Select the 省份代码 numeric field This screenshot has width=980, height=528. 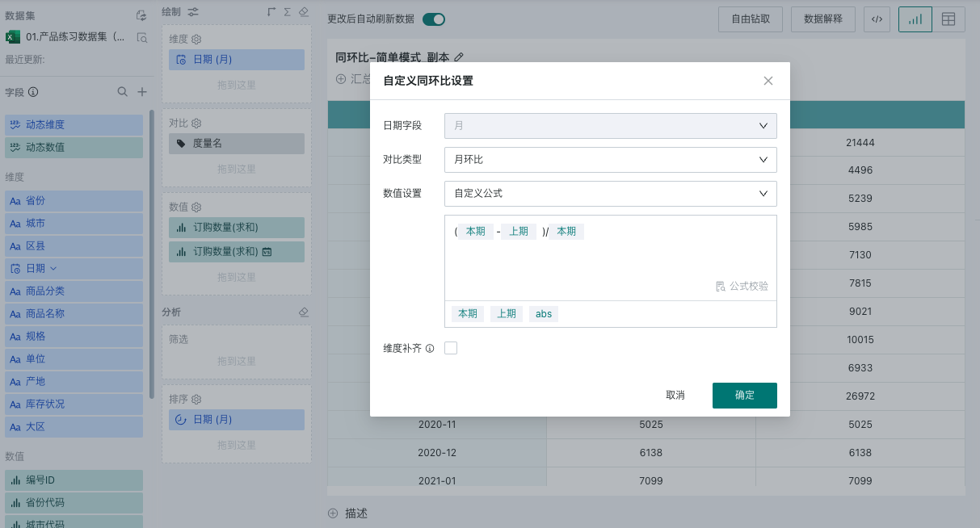(74, 503)
